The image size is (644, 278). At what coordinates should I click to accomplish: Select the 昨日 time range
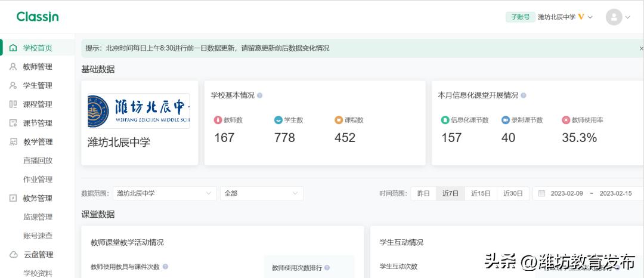coord(423,193)
